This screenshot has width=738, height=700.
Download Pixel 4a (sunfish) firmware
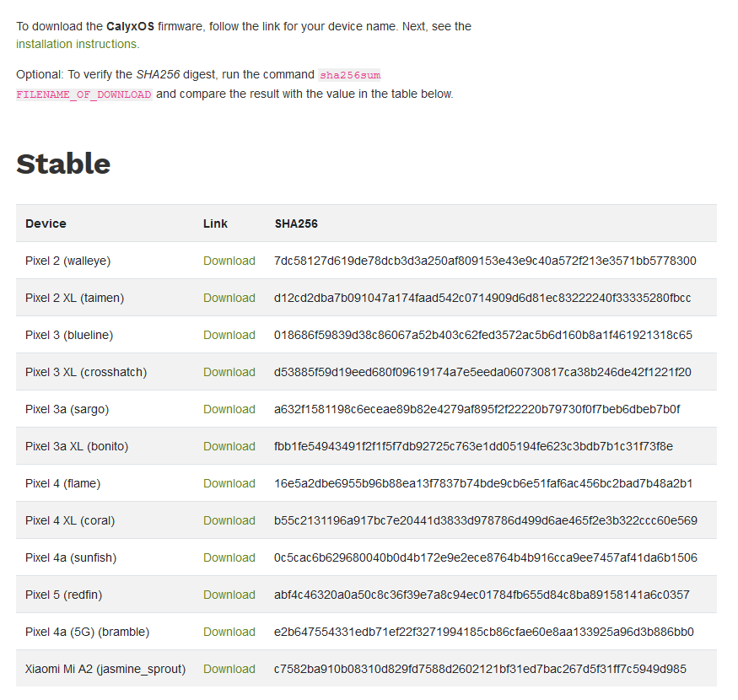[229, 557]
